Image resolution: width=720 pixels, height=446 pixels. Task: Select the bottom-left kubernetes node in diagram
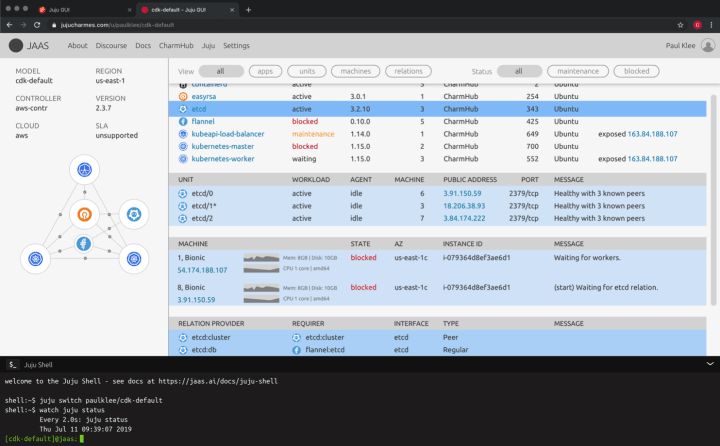coord(35,259)
